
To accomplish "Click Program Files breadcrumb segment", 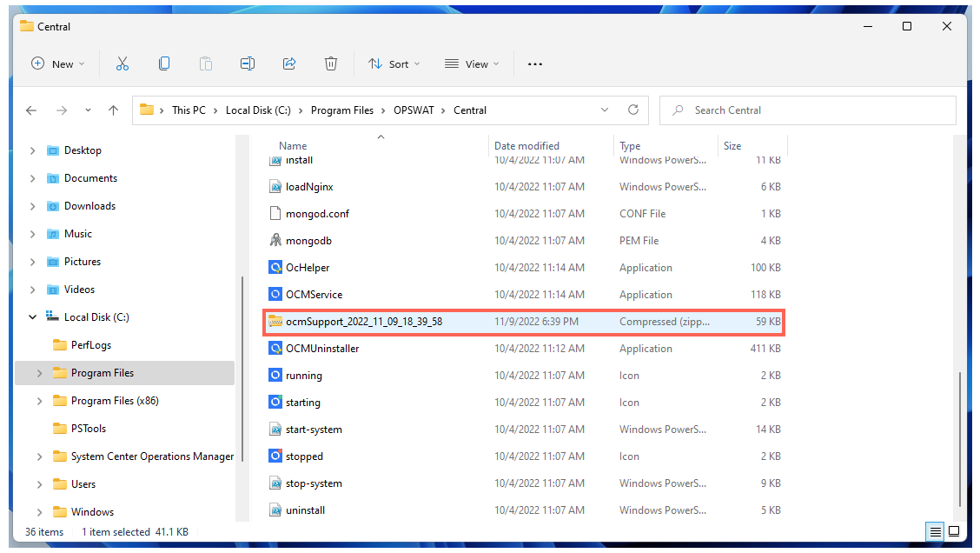I will (342, 110).
